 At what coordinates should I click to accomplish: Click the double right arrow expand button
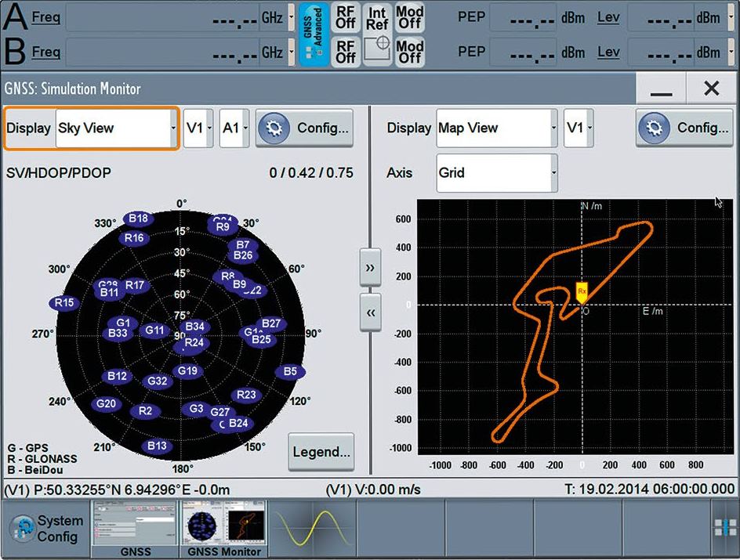[x=370, y=267]
